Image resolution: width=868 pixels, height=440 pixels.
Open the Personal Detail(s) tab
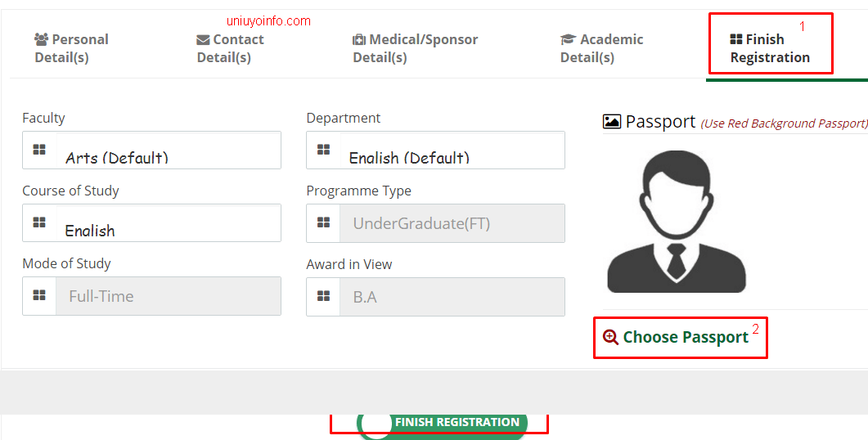tap(71, 48)
